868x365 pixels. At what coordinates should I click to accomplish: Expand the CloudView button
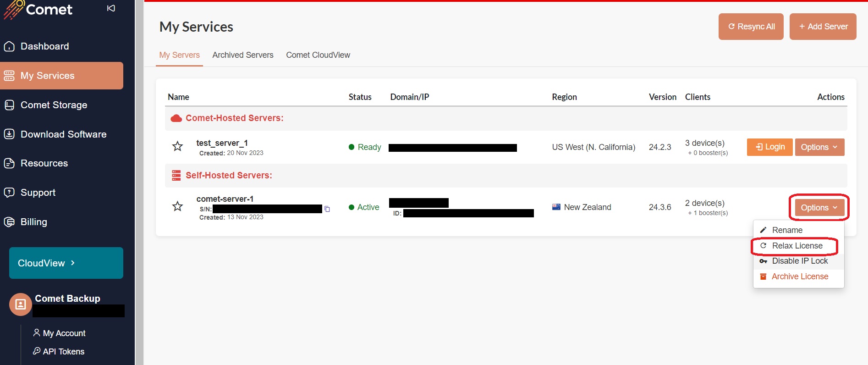pyautogui.click(x=66, y=263)
